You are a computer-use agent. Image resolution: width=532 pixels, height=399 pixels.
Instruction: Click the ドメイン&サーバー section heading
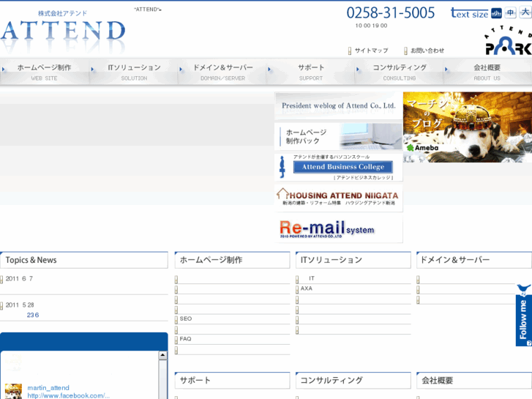(x=474, y=260)
